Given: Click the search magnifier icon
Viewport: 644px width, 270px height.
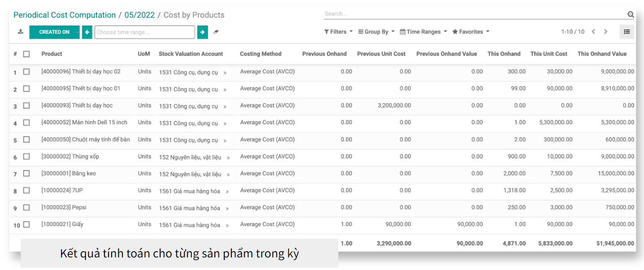Looking at the screenshot, I should pyautogui.click(x=631, y=15).
